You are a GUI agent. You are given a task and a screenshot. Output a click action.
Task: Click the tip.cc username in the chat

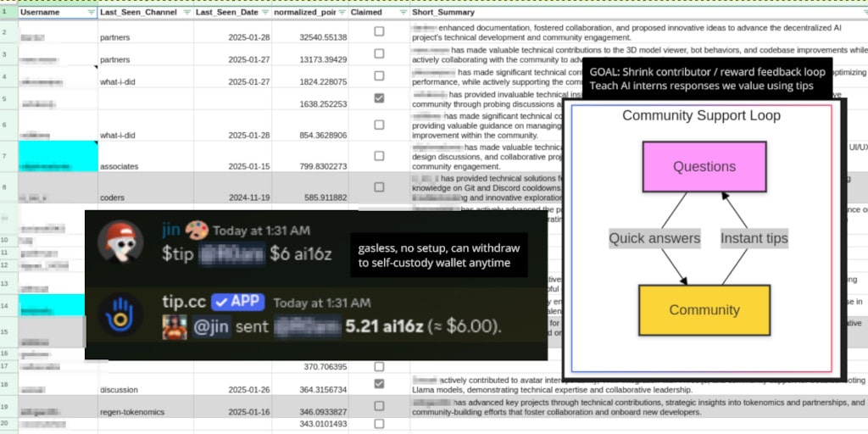tap(183, 303)
